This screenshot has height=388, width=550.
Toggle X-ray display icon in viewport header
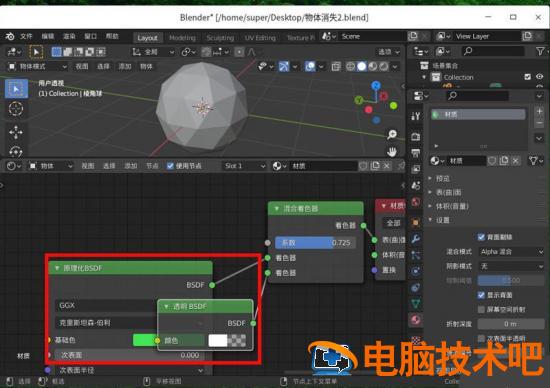336,66
